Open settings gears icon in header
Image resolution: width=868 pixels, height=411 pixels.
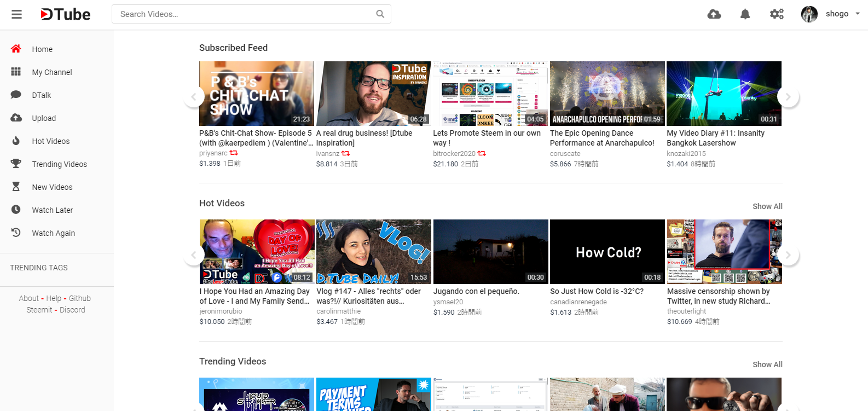point(777,14)
